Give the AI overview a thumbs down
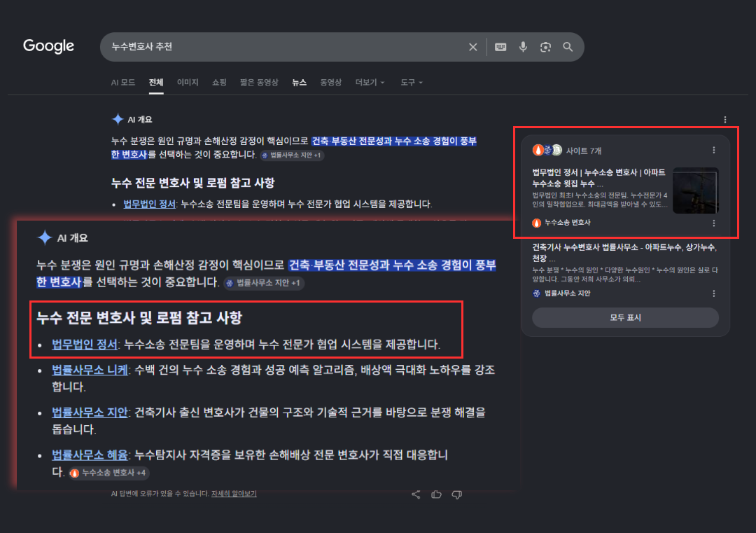 [x=457, y=494]
